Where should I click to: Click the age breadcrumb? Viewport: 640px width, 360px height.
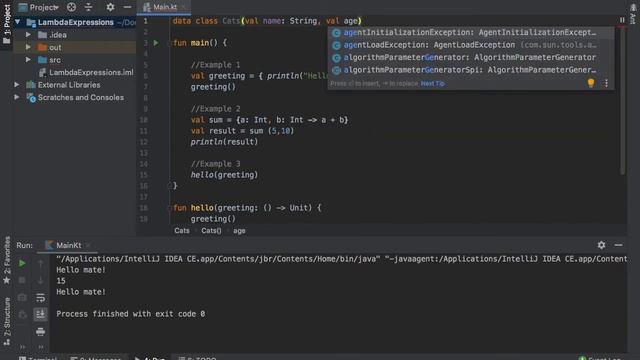(239, 231)
